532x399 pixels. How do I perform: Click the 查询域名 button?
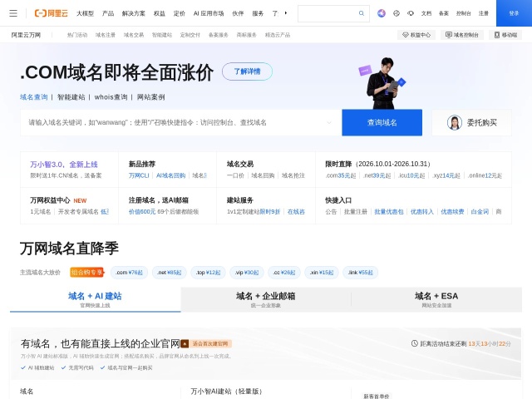[382, 122]
